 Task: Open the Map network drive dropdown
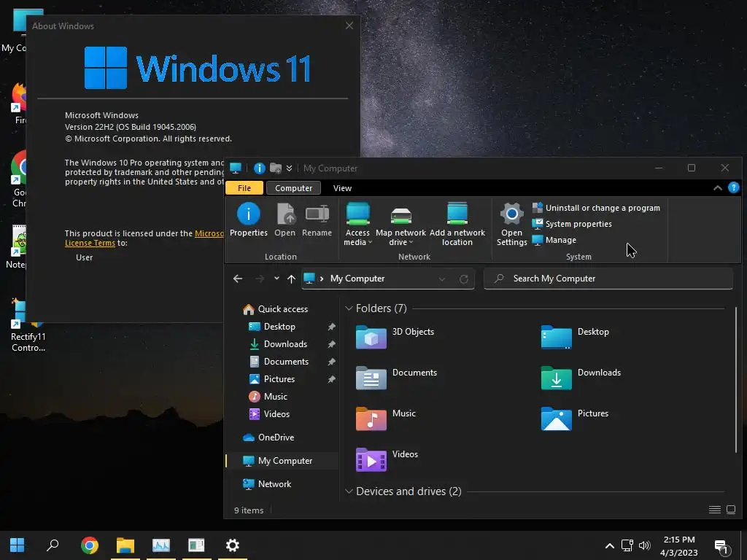(x=400, y=224)
